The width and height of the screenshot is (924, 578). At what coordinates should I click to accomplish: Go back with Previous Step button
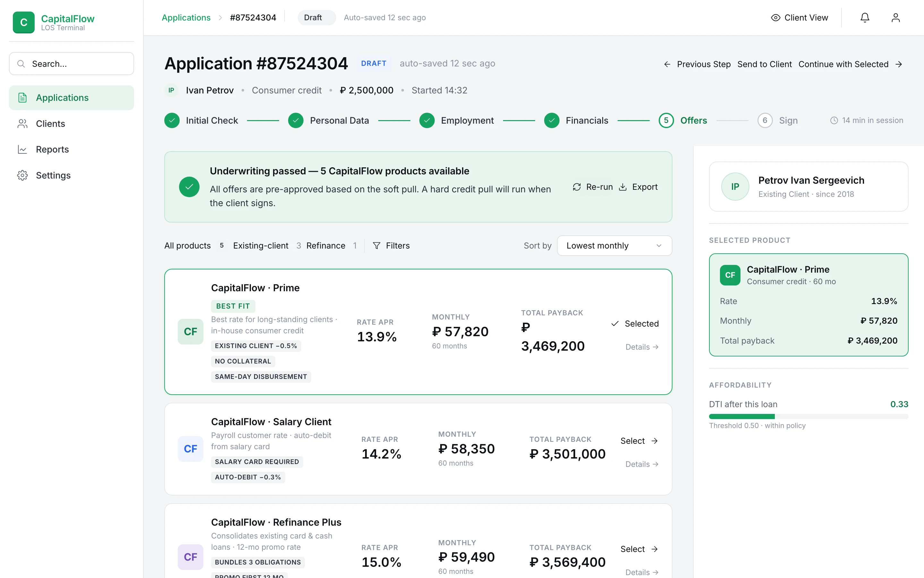(697, 64)
